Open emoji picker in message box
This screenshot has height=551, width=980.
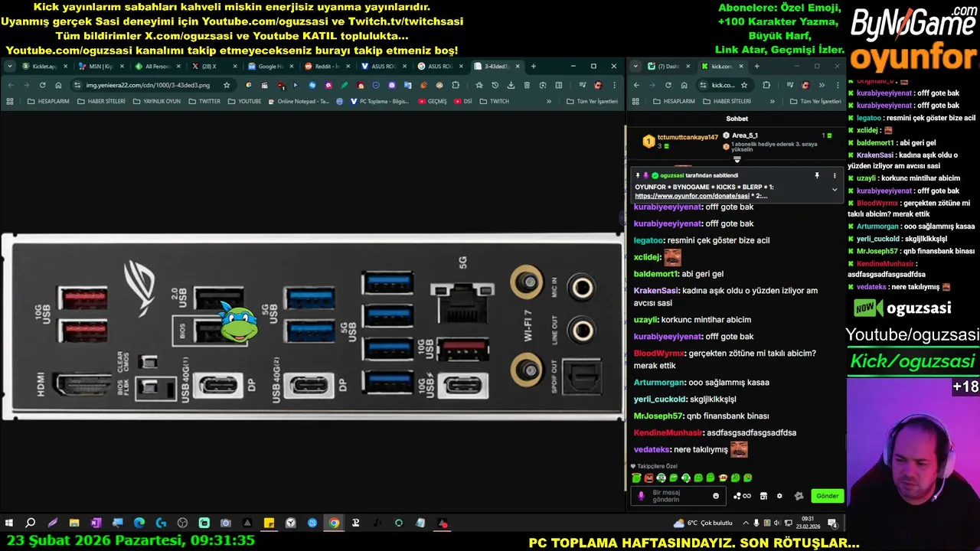pyautogui.click(x=716, y=496)
